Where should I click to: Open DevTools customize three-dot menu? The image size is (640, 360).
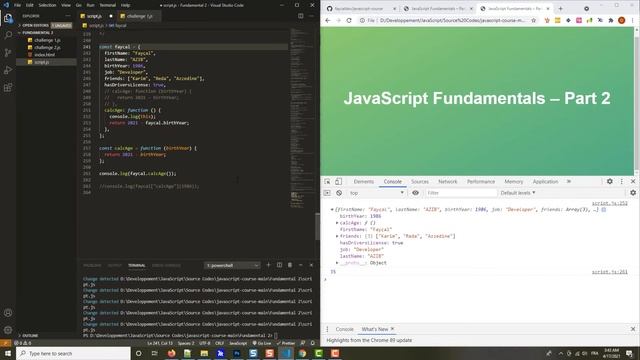click(x=622, y=182)
